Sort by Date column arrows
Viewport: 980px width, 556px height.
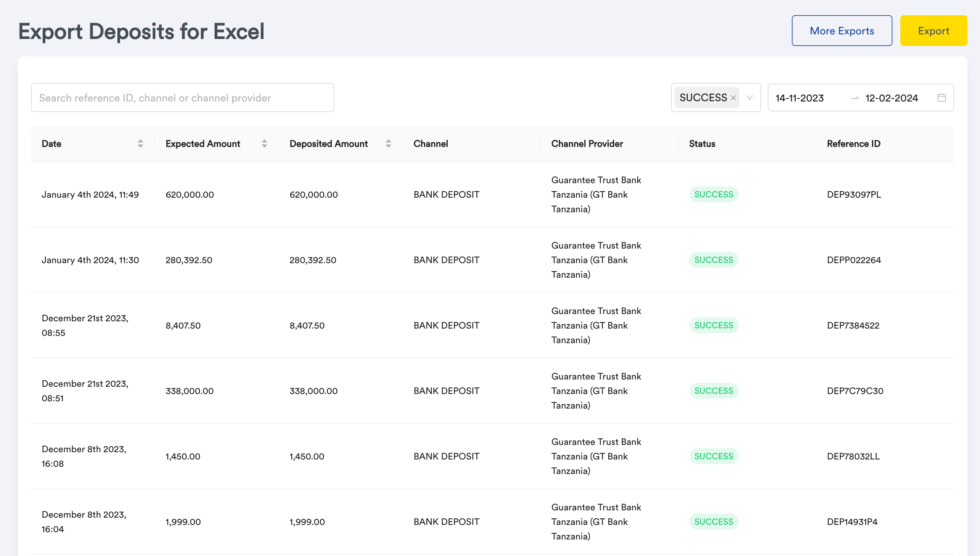tap(141, 143)
